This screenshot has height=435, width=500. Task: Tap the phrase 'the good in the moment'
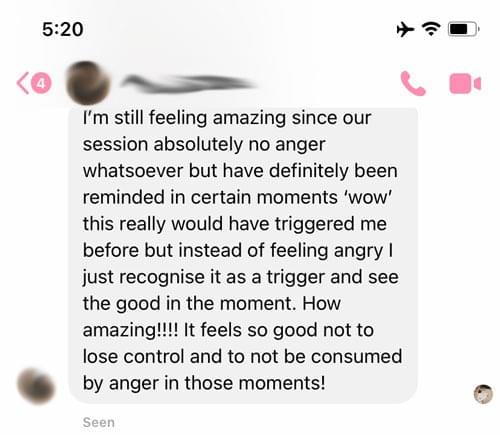tap(187, 304)
